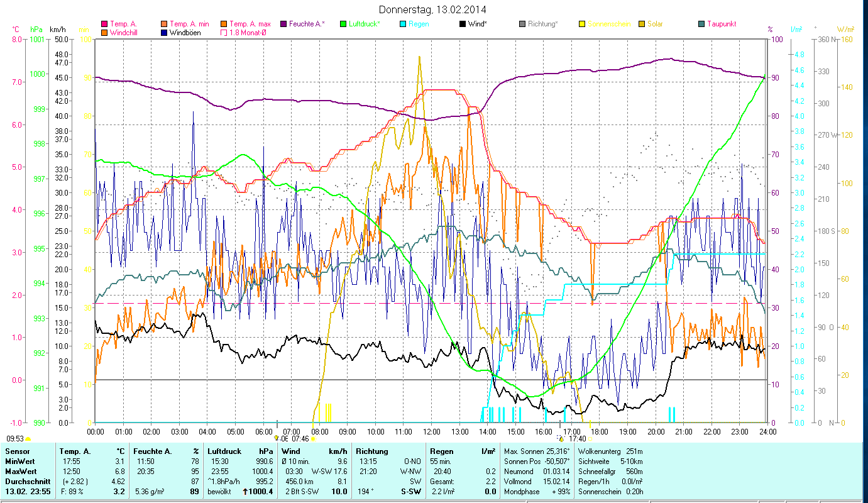This screenshot has height=503, width=868.
Task: Click the Sonnenschein 0:20h entry in the table
Action: click(610, 492)
